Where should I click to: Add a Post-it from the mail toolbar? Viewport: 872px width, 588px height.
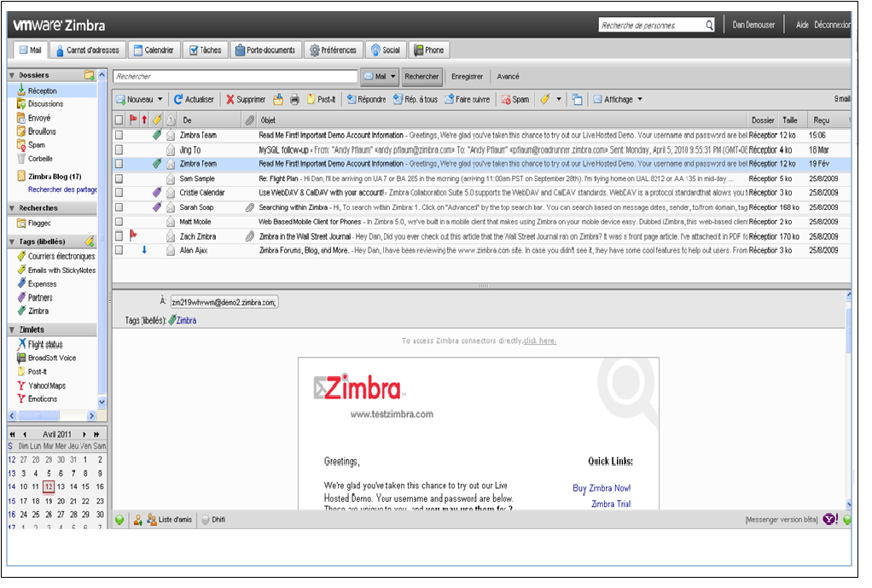click(322, 100)
